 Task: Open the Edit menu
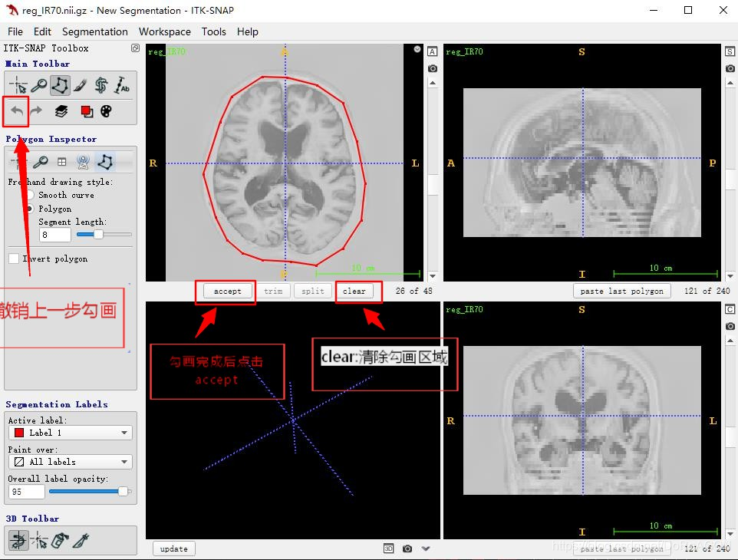click(x=42, y=31)
